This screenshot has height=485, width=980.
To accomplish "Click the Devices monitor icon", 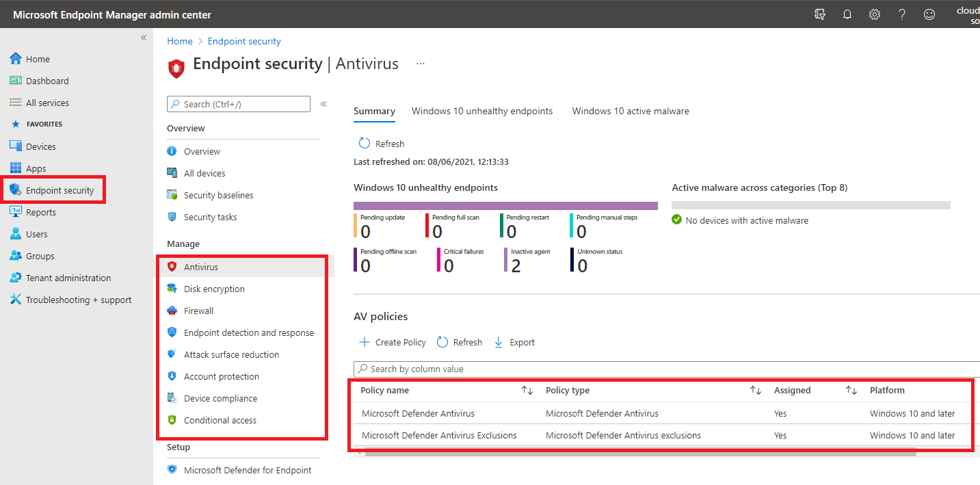I will pos(16,146).
